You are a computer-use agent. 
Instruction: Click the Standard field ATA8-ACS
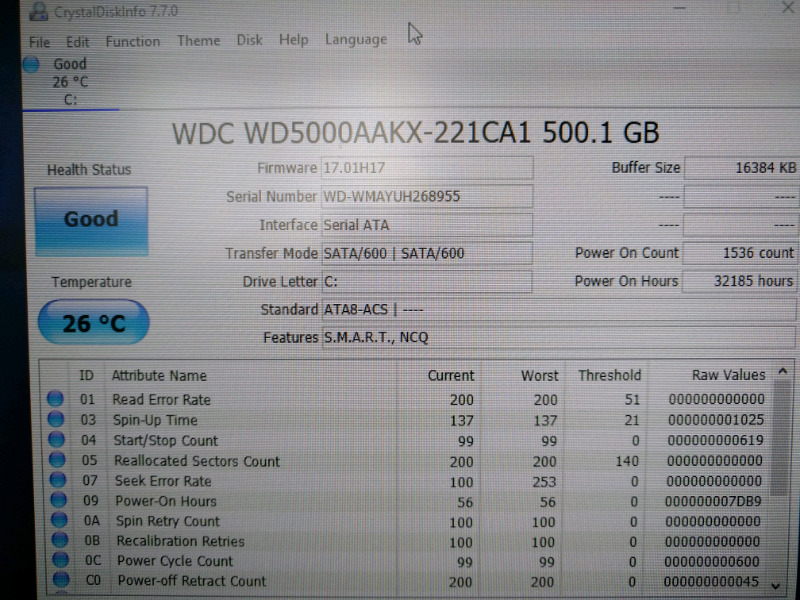(x=558, y=310)
